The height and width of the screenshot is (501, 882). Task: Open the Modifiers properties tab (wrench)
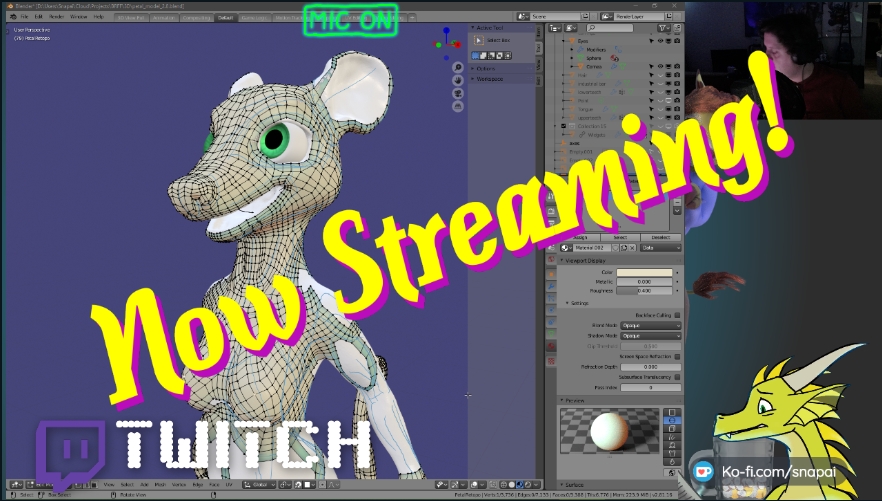pos(551,286)
